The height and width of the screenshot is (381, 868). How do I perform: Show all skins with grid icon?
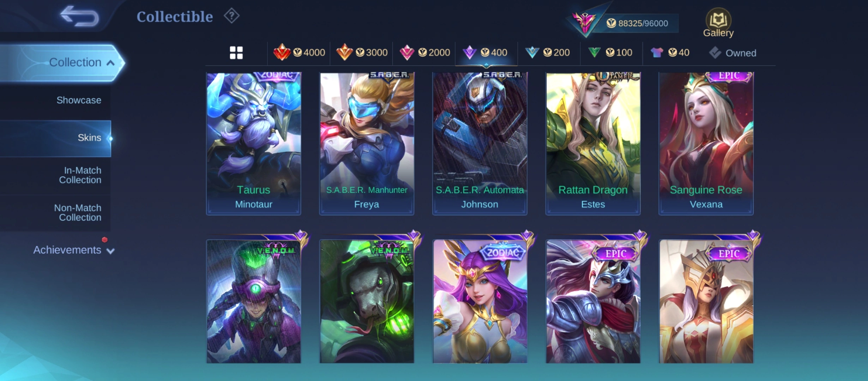(236, 53)
